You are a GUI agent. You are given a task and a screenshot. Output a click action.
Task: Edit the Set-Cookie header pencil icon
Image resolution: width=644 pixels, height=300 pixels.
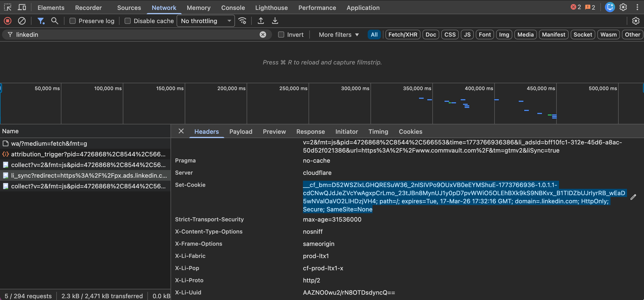point(633,197)
